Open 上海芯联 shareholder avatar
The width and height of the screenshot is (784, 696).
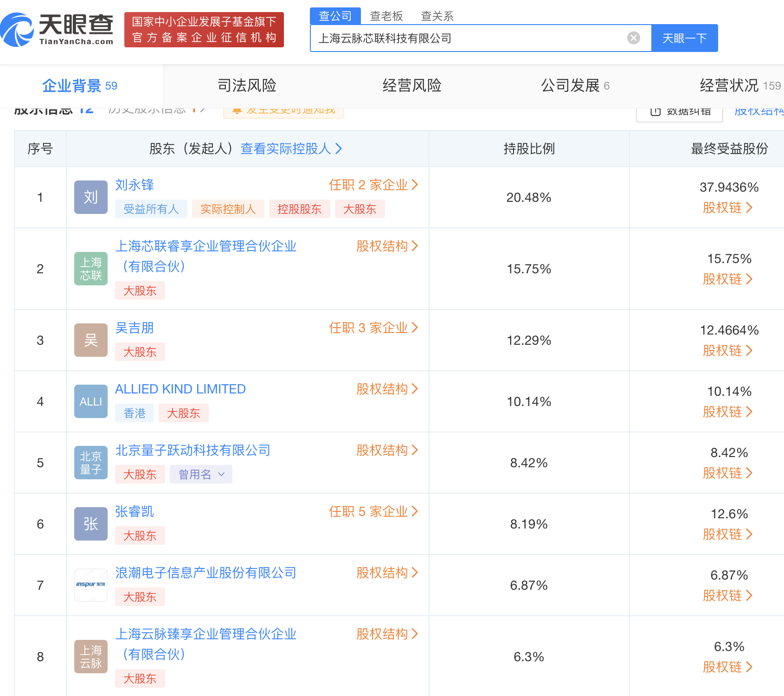tap(91, 269)
